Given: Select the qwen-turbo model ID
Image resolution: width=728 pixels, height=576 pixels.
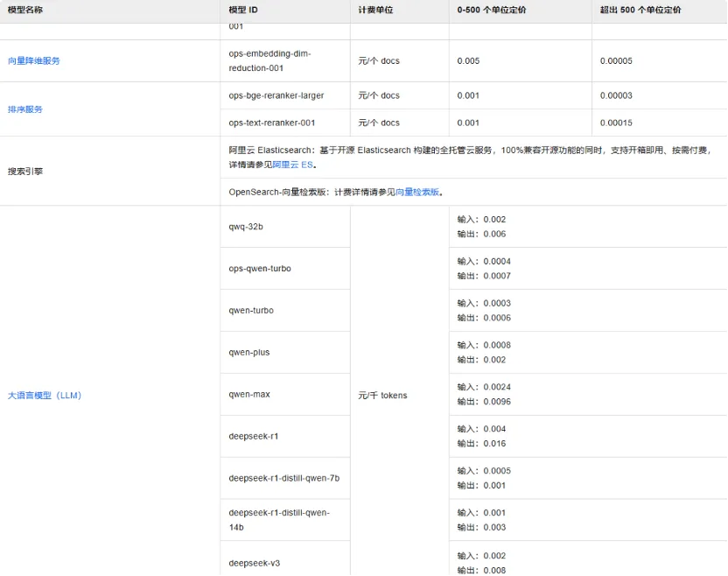Looking at the screenshot, I should coord(251,310).
